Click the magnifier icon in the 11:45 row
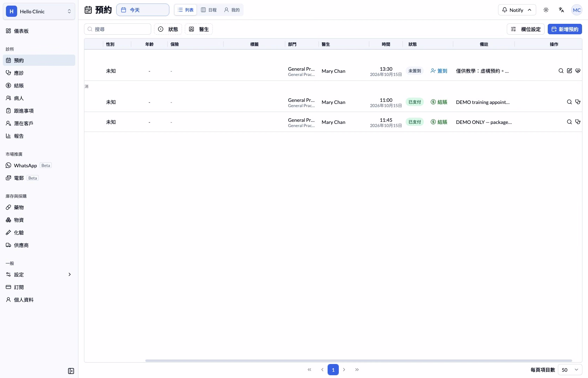588x378 pixels. point(569,122)
